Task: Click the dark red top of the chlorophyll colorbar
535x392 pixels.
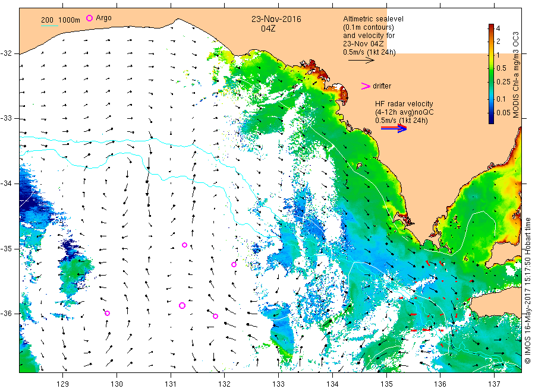Action: (x=492, y=27)
